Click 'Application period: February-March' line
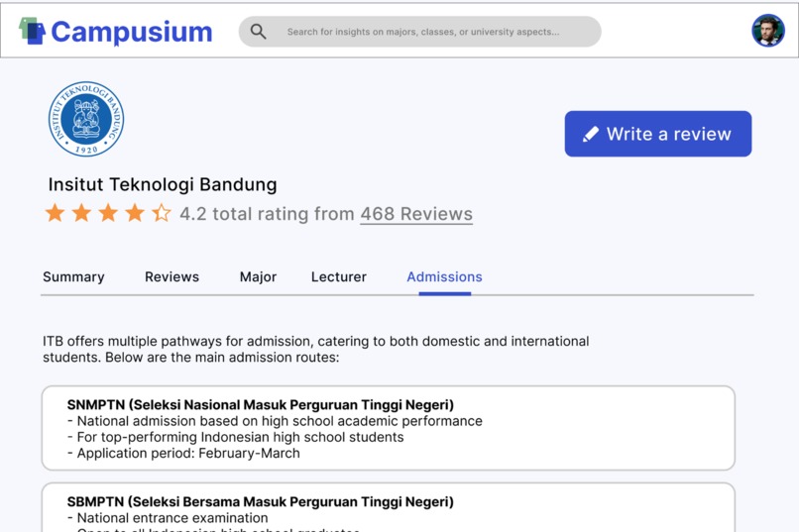The image size is (799, 532). pyautogui.click(x=183, y=453)
